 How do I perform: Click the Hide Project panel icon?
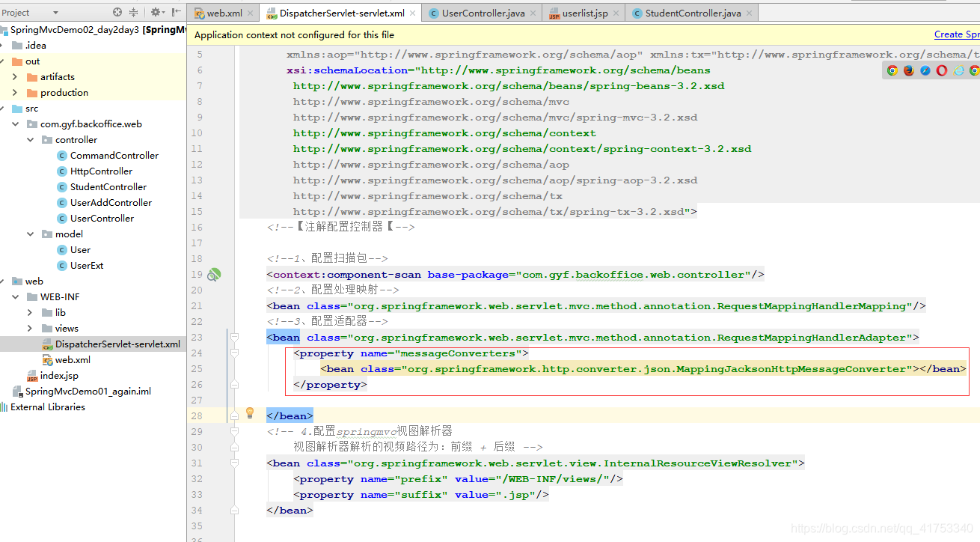pos(177,12)
